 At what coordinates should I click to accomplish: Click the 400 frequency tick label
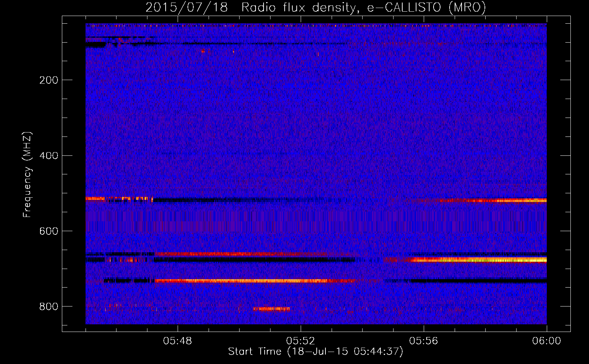(49, 156)
